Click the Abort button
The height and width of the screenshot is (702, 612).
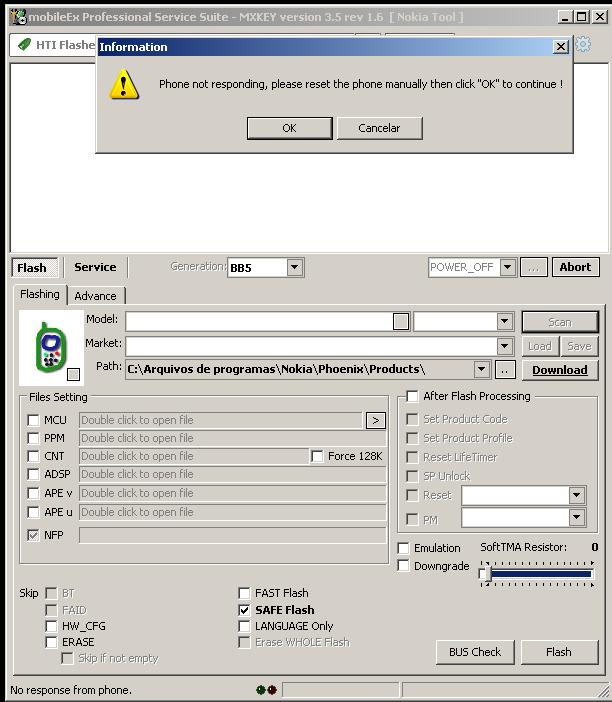click(575, 267)
